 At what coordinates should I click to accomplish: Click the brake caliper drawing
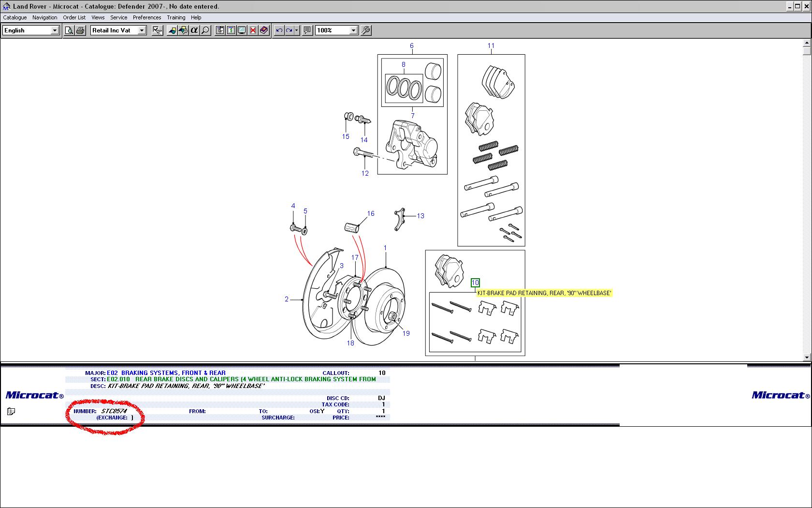pyautogui.click(x=411, y=145)
